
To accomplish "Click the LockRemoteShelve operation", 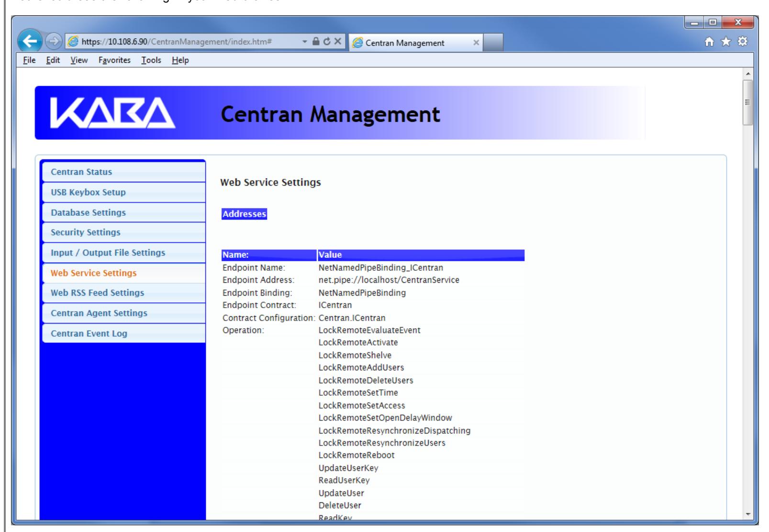I will [355, 355].
